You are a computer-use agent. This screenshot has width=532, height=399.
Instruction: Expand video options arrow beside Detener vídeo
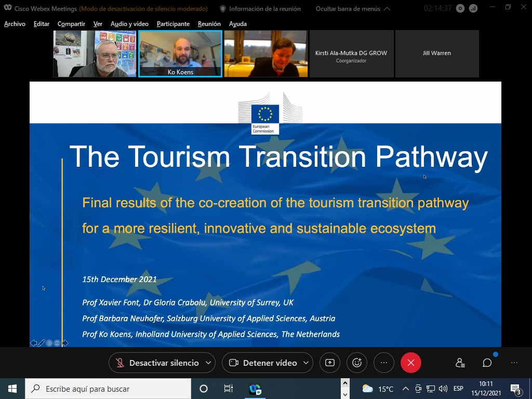point(306,363)
